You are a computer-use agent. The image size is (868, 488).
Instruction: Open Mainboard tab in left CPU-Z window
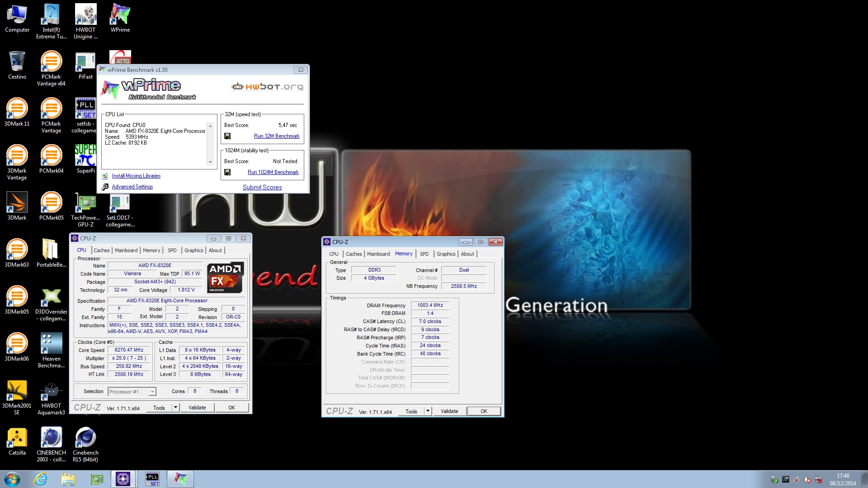coord(126,250)
